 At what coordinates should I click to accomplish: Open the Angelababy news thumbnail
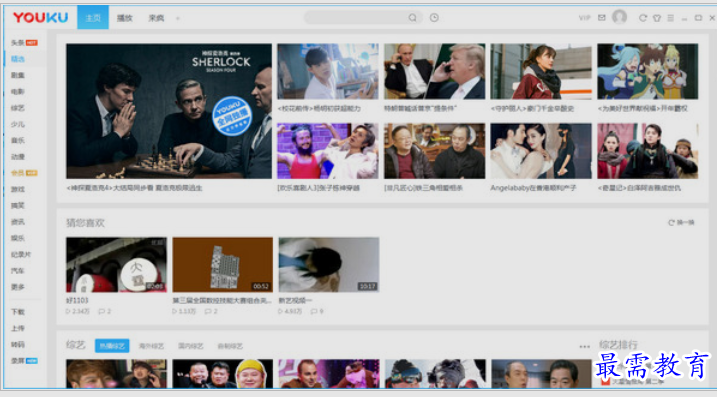541,151
